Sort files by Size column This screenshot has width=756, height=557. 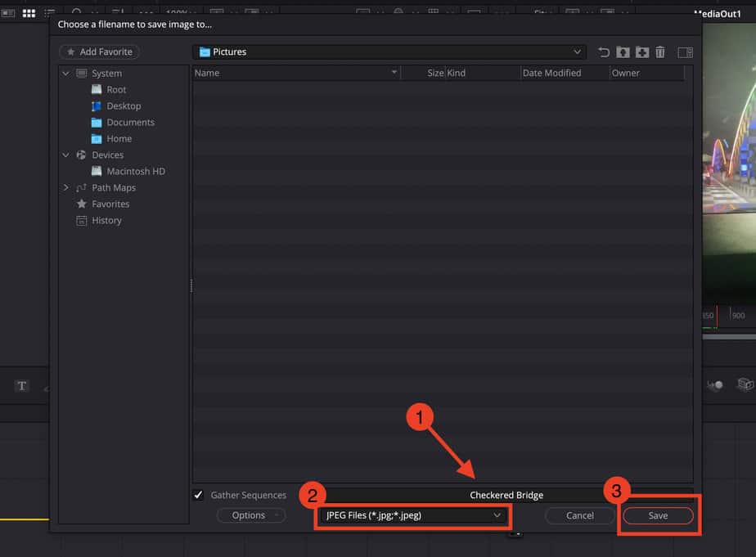point(423,73)
